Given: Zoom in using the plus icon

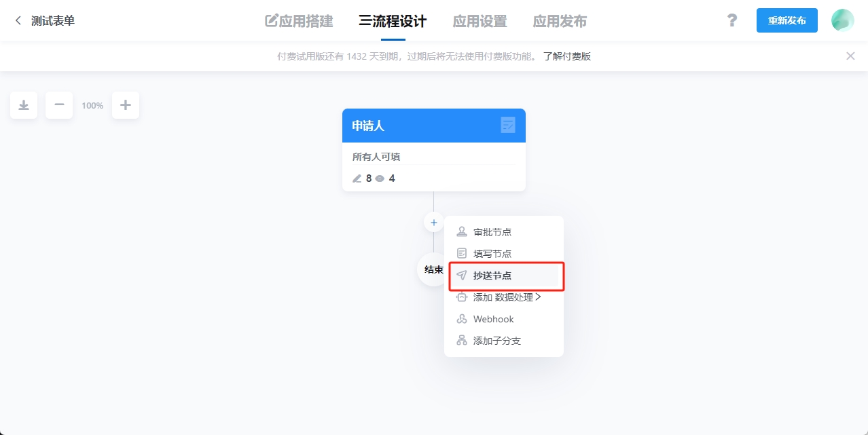Looking at the screenshot, I should pos(126,105).
